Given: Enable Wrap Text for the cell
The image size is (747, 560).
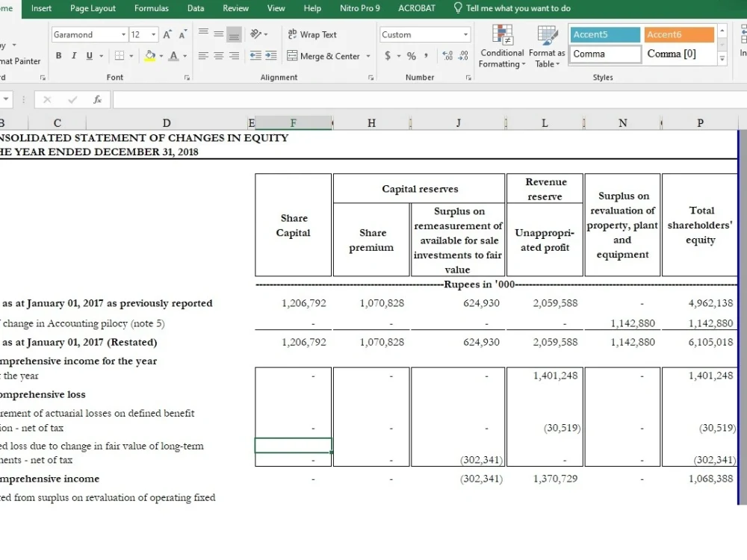Looking at the screenshot, I should [313, 34].
